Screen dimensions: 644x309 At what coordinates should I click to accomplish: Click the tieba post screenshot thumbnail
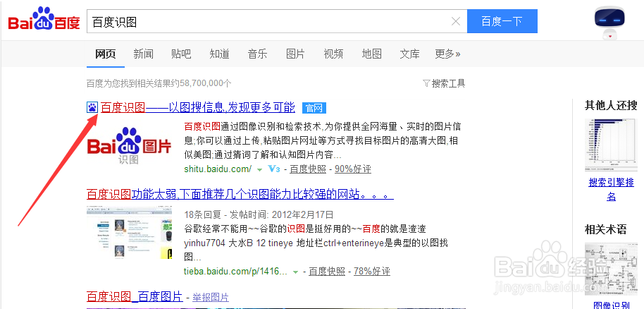[129, 233]
